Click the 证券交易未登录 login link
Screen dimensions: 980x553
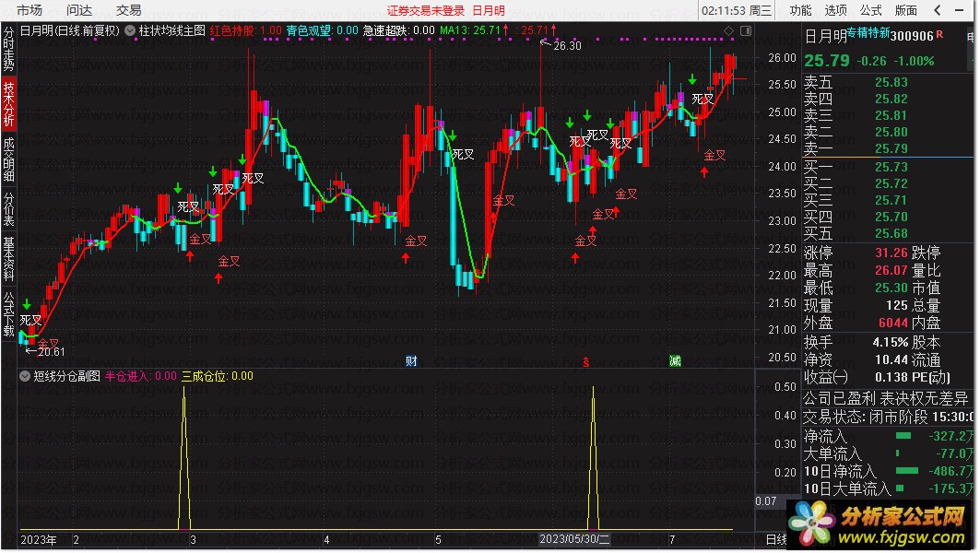[x=426, y=11]
